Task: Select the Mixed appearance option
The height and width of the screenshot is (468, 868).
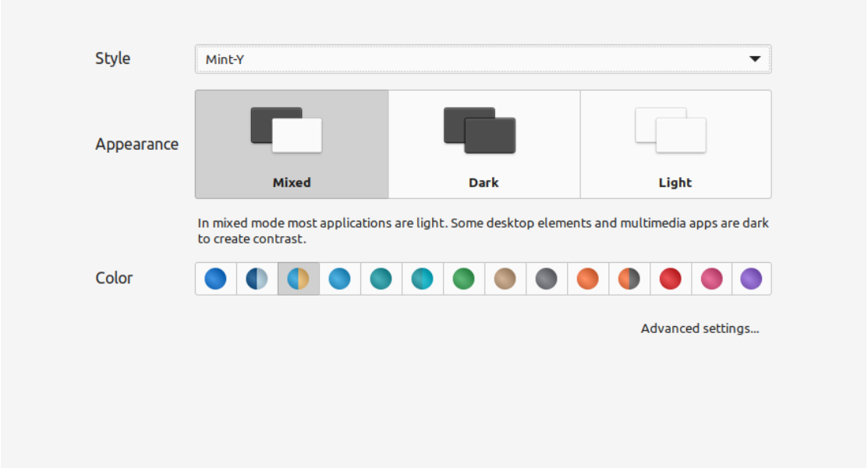Action: pos(292,144)
